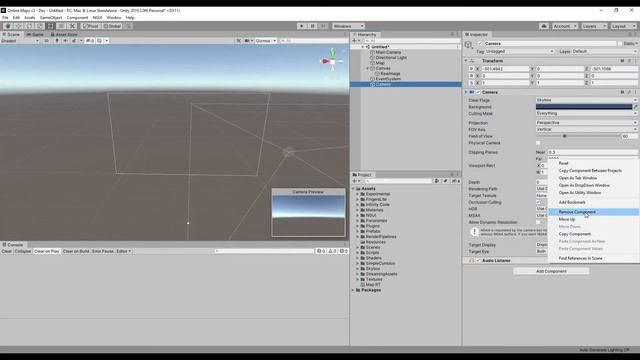Click the Play button
The width and height of the screenshot is (640, 360).
click(x=302, y=26)
